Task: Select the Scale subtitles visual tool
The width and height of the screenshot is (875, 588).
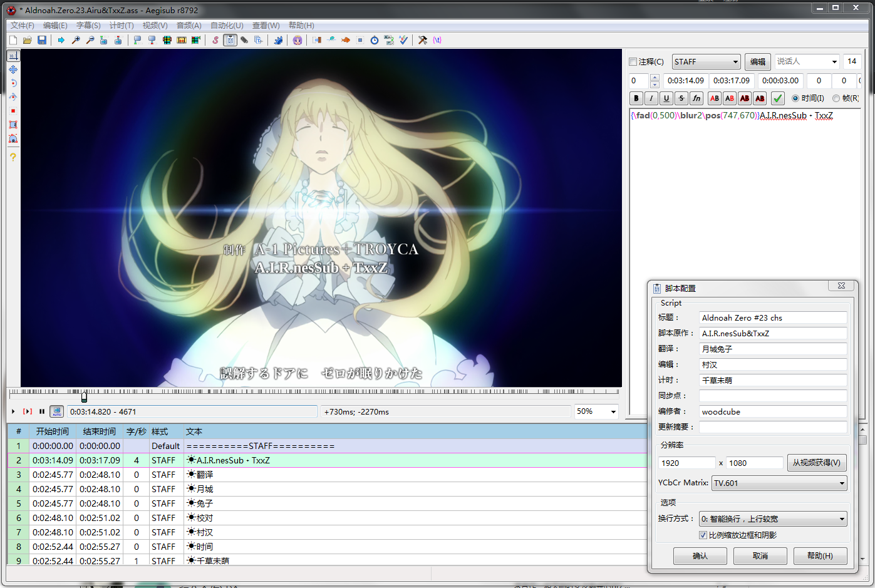Action: pyautogui.click(x=13, y=111)
